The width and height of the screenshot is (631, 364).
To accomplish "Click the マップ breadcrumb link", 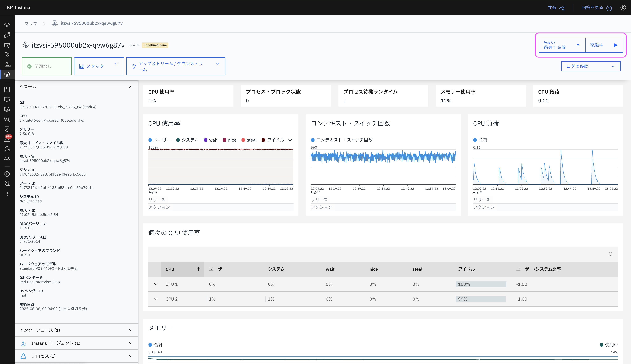I will (x=31, y=23).
